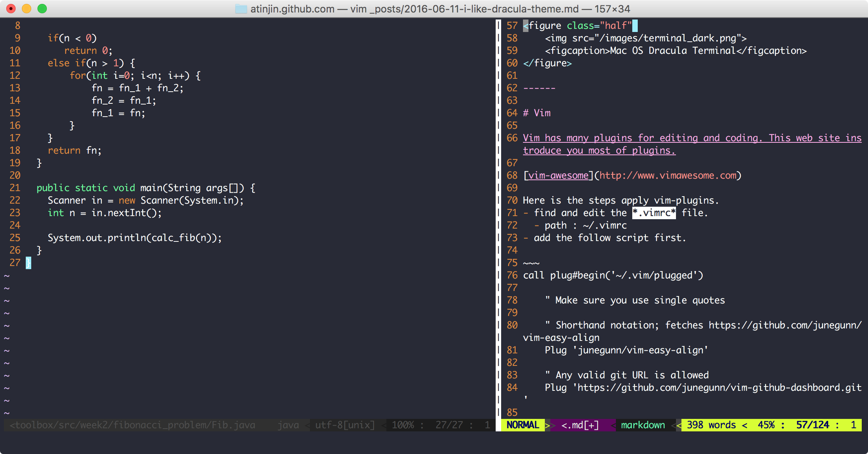Click 'fn = fn_1 + fn_2;' on line 13

(x=137, y=88)
